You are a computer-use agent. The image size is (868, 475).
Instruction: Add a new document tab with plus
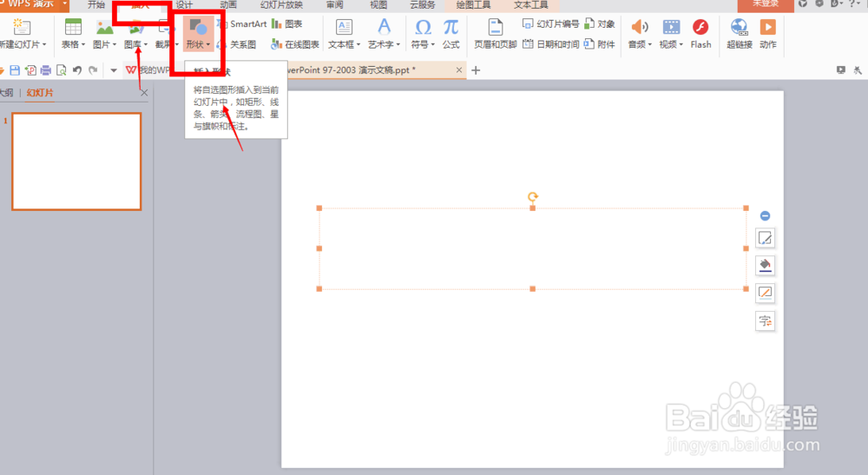pos(476,70)
